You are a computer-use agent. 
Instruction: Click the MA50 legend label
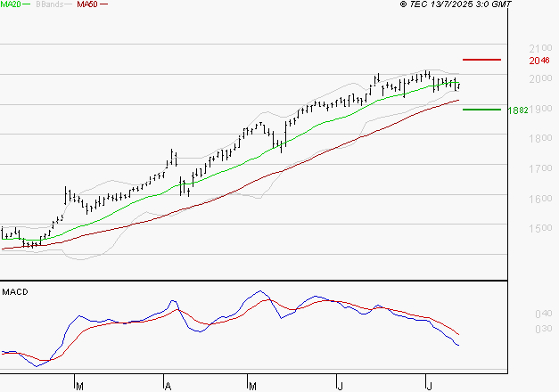coord(87,4)
